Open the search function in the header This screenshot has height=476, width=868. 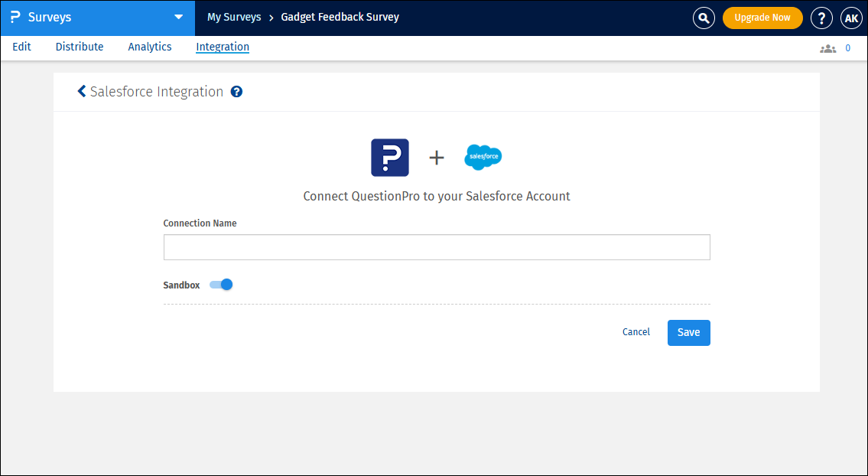704,18
